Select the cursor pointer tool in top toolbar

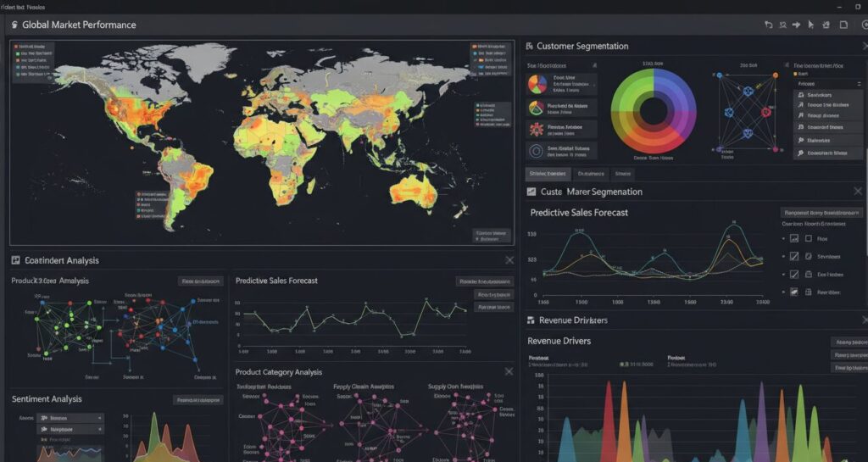(810, 25)
